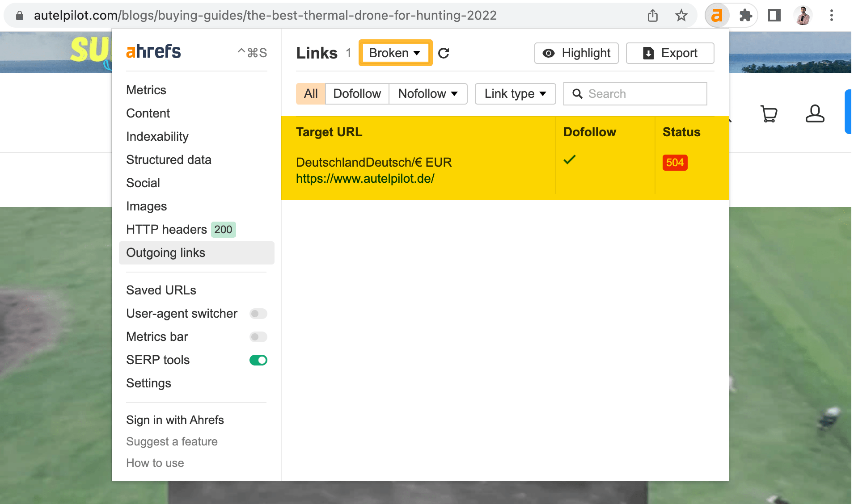Enable the User-agent switcher toggle
This screenshot has height=504, width=854.
click(258, 314)
